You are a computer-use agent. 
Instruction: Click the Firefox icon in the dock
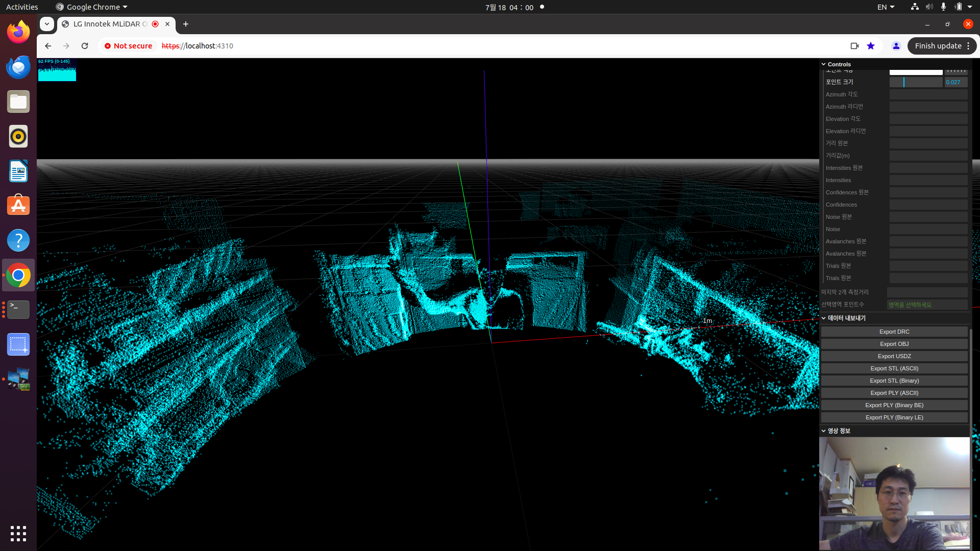tap(18, 32)
